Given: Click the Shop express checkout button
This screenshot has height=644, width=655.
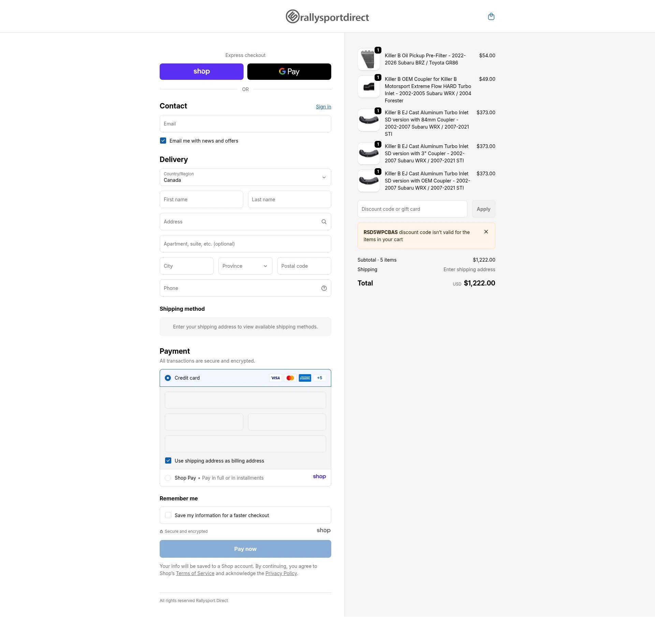Looking at the screenshot, I should pos(201,71).
